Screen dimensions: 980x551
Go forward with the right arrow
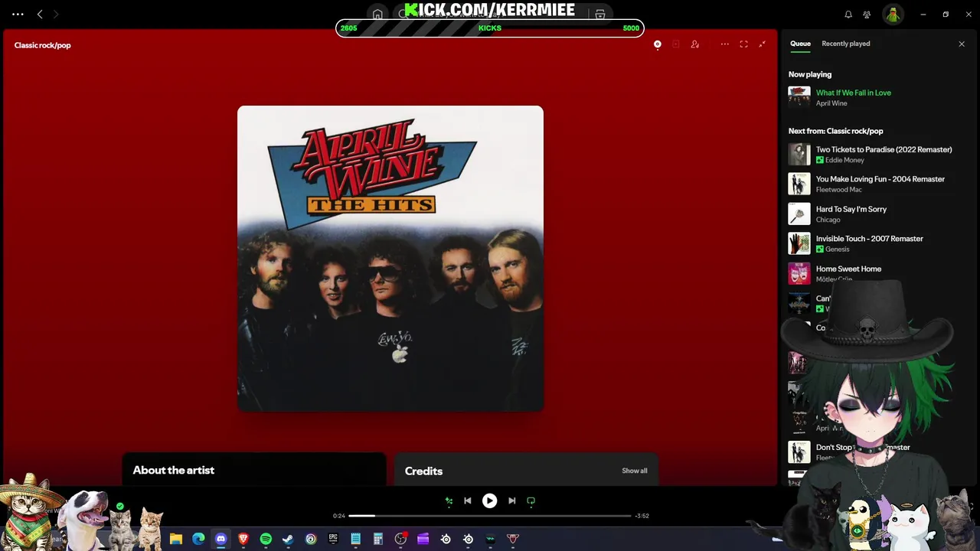point(55,14)
